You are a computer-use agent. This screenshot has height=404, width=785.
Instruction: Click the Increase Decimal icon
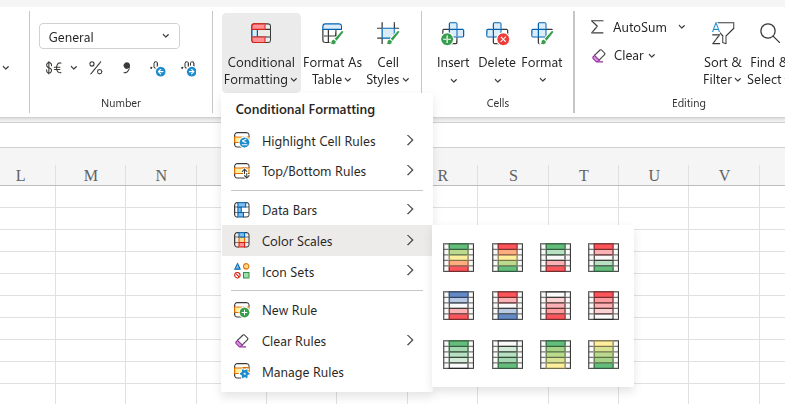pyautogui.click(x=157, y=69)
